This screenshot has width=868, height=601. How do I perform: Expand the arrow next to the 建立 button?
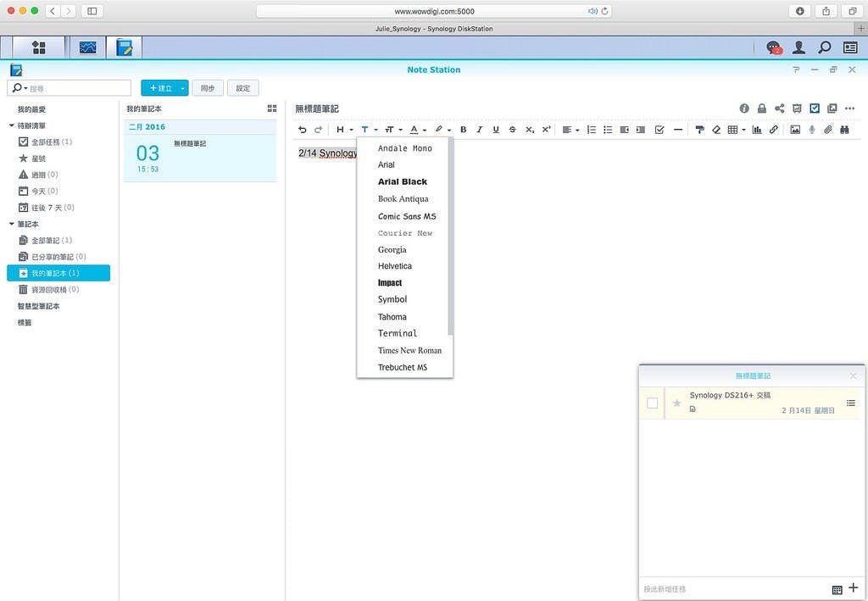[183, 88]
